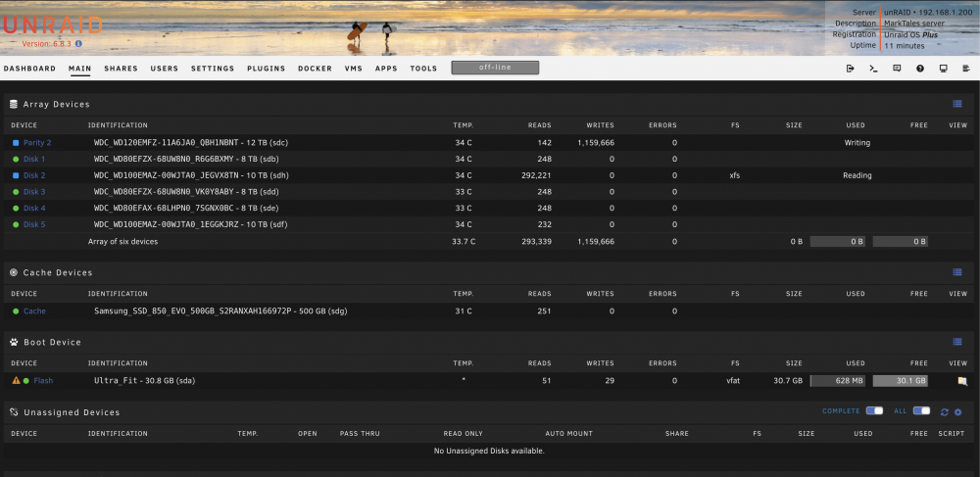The image size is (980, 477).
Task: Open the Disk 3 device link
Action: click(x=34, y=192)
